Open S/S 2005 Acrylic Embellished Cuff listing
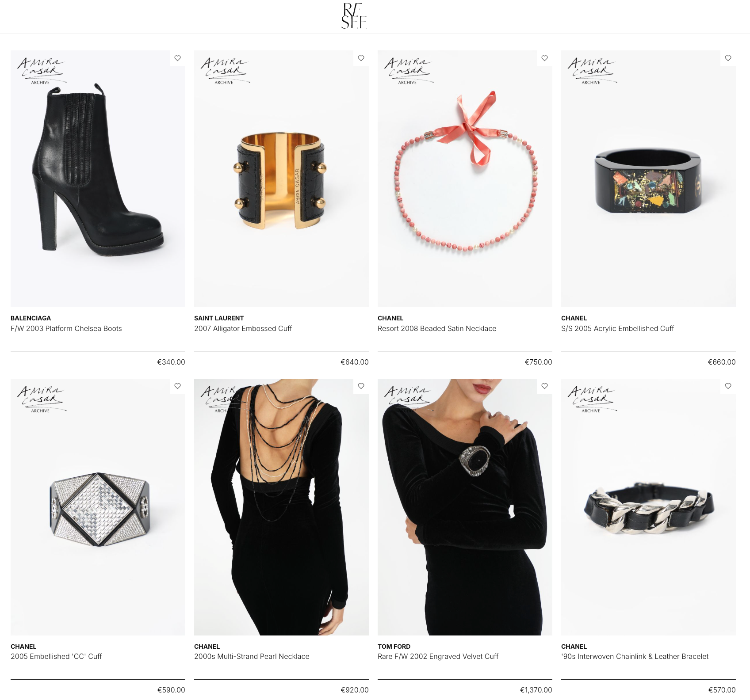 [x=617, y=328]
